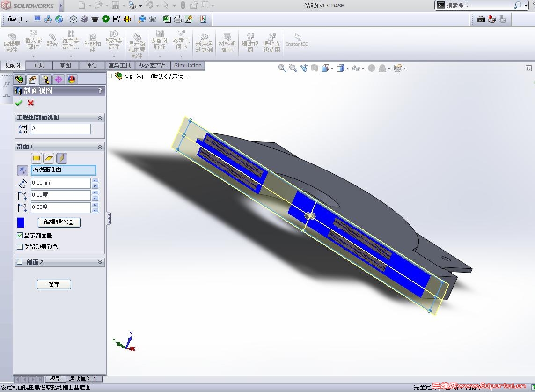Increase offset distance with up spinner
This screenshot has height=392, width=535.
95,181
